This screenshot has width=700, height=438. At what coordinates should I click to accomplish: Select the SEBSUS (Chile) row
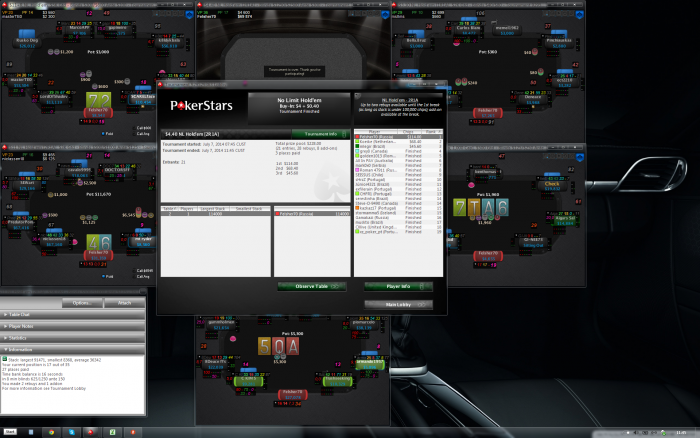[x=398, y=175]
